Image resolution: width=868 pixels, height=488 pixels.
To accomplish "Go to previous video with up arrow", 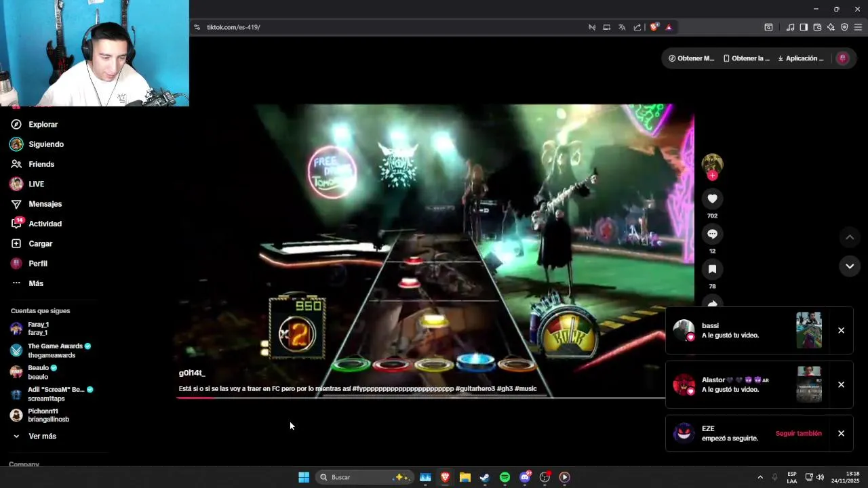I will pos(850,237).
